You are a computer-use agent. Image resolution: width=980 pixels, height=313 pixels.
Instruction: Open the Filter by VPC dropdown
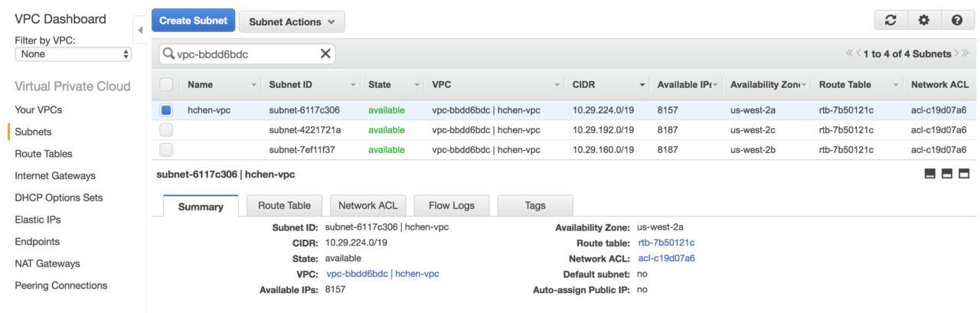(x=73, y=54)
